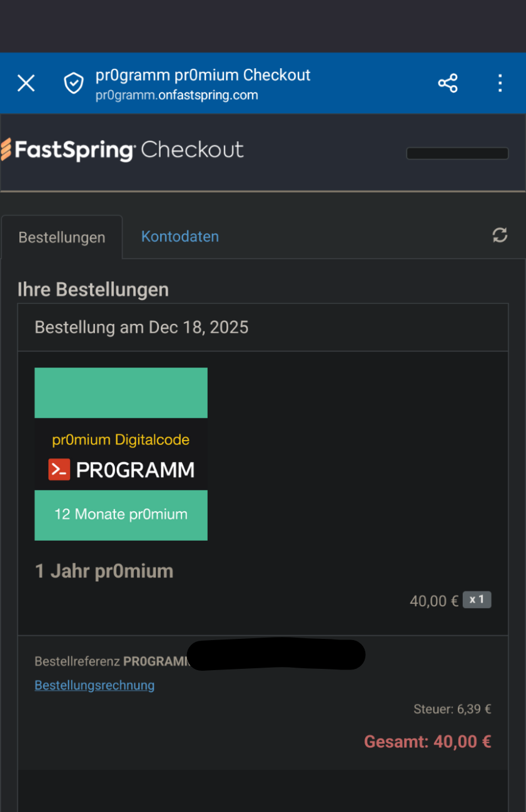Click the green 12 Monate pr0mium banner
The image size is (526, 812).
click(x=121, y=514)
